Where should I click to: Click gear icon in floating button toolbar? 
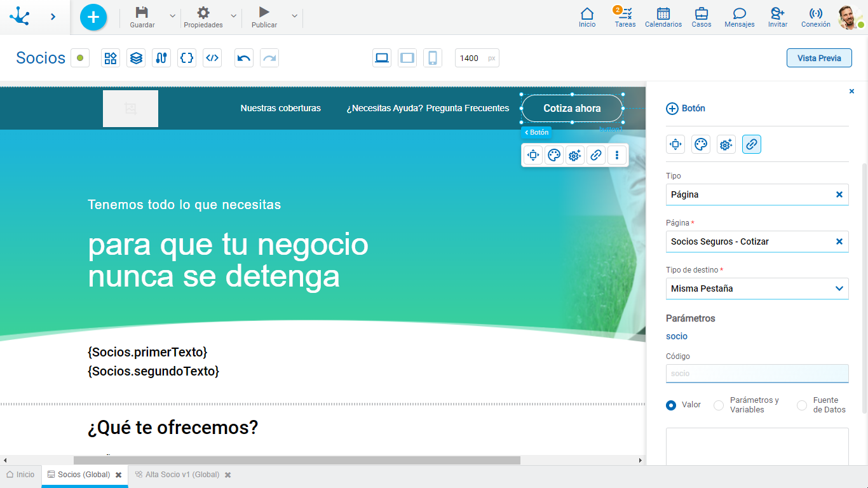pyautogui.click(x=575, y=155)
